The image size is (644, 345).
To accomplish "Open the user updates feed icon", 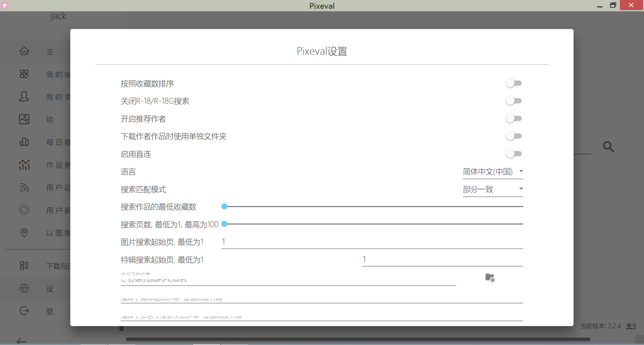I will tap(24, 187).
